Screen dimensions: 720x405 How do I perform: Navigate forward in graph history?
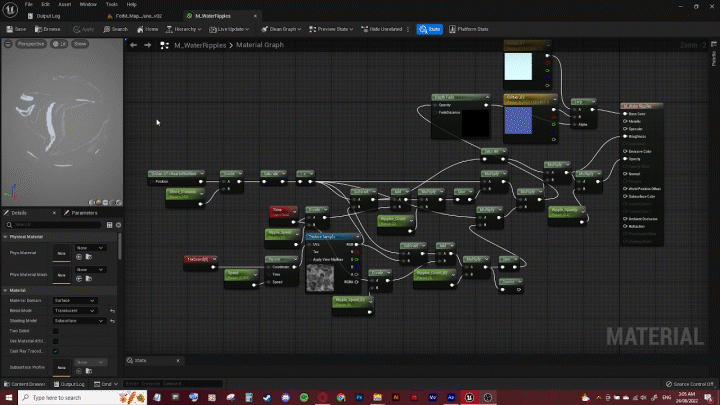(147, 45)
